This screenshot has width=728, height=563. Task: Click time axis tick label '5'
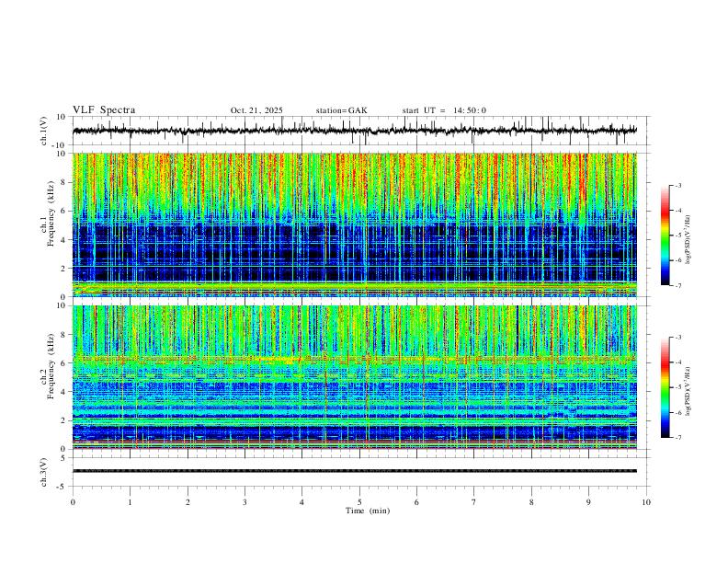click(359, 502)
